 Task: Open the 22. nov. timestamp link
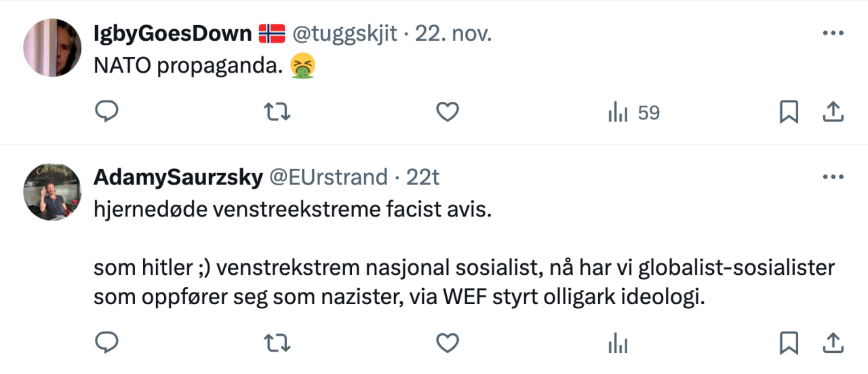pos(453,33)
